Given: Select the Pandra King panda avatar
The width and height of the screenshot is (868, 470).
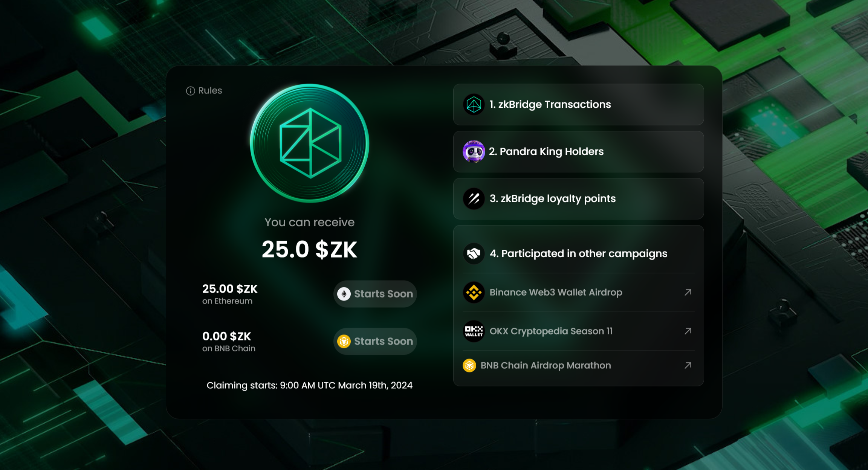Looking at the screenshot, I should (x=474, y=151).
